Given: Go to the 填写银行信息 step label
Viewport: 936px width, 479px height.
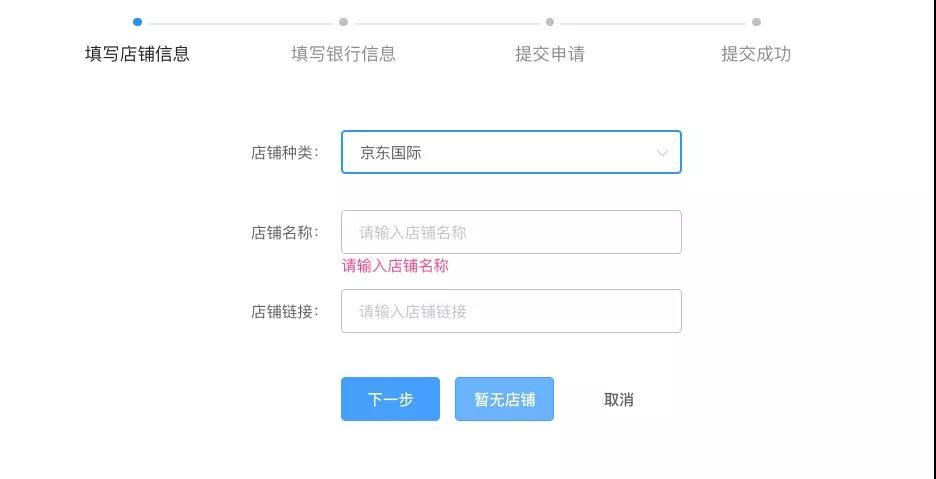Looking at the screenshot, I should tap(343, 54).
